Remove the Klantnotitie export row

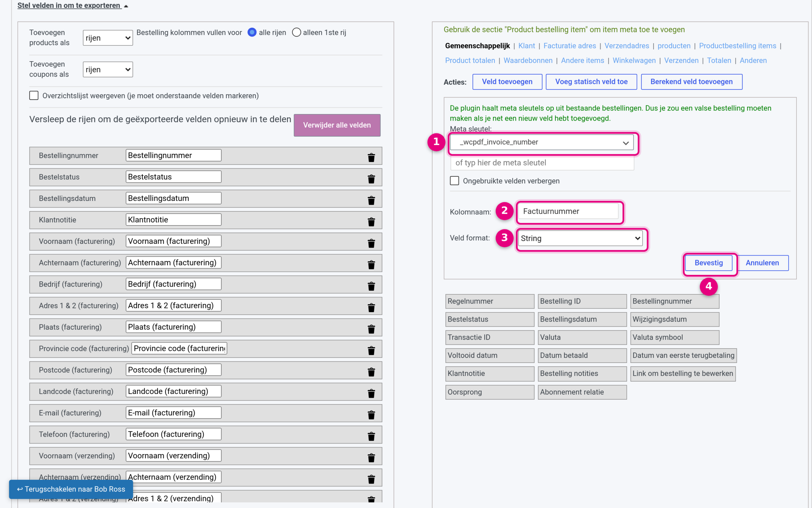(371, 222)
